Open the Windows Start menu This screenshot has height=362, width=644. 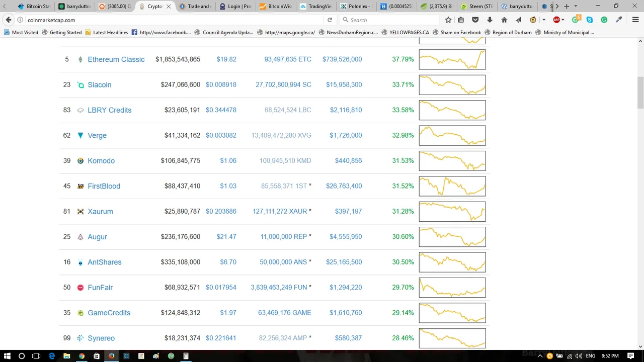click(x=7, y=356)
